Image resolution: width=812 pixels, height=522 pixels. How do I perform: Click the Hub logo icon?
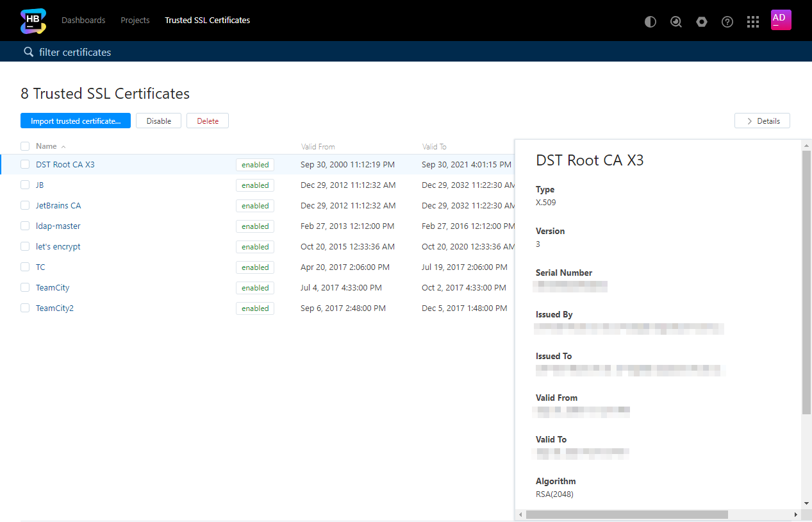[x=33, y=21]
